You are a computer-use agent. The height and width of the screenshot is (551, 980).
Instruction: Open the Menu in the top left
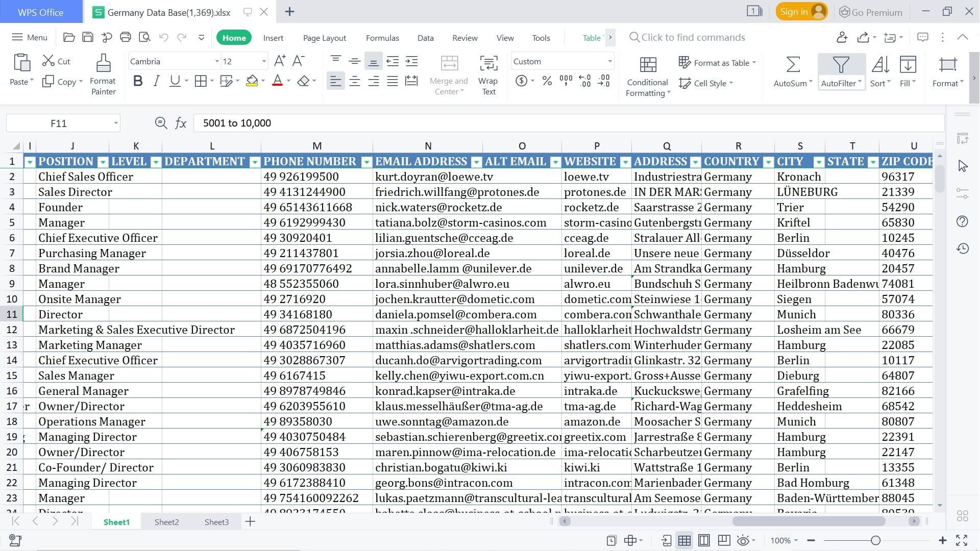click(x=29, y=37)
